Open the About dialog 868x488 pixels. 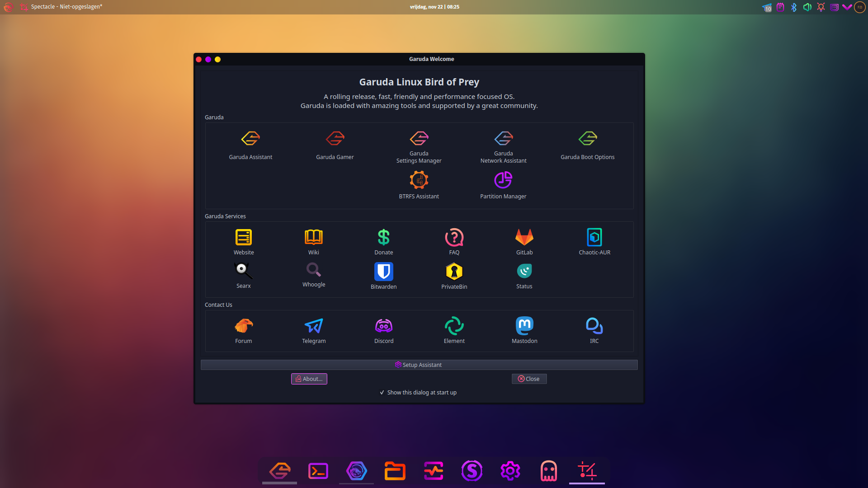pyautogui.click(x=309, y=379)
